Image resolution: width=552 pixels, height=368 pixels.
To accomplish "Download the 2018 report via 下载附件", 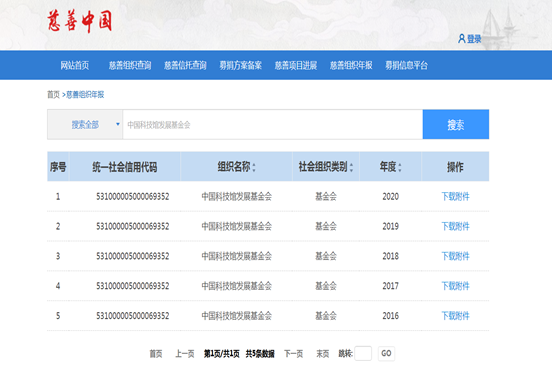I will (456, 256).
